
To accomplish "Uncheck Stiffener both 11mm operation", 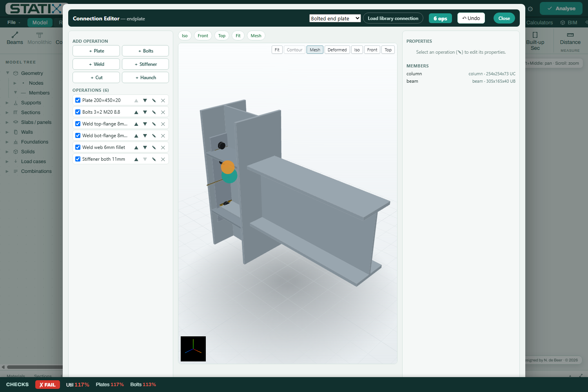I will 78,159.
